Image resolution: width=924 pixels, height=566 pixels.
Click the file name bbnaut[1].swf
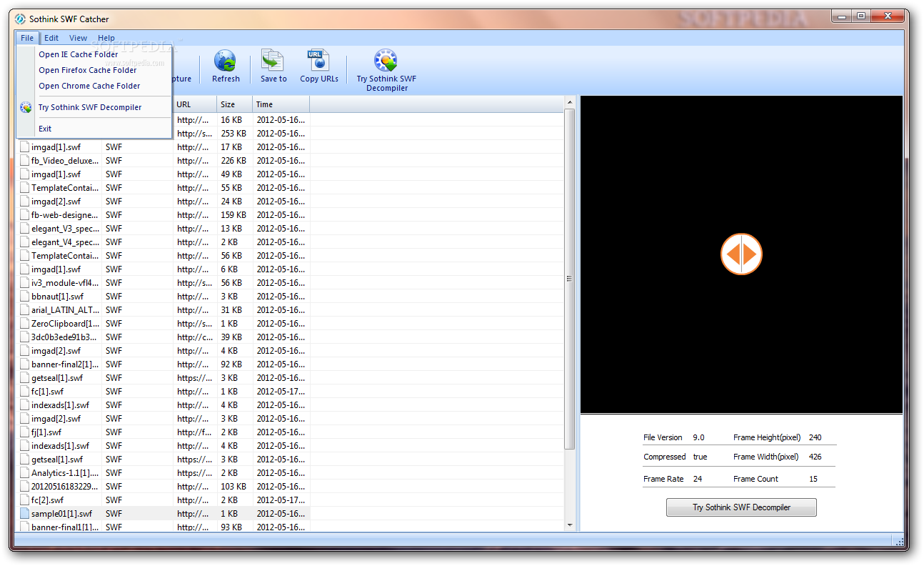tap(57, 297)
